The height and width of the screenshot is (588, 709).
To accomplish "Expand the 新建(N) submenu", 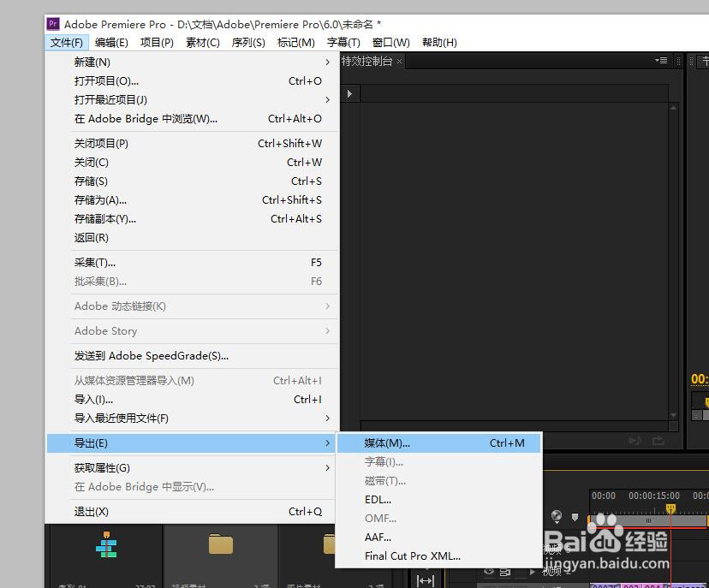I will tap(92, 62).
